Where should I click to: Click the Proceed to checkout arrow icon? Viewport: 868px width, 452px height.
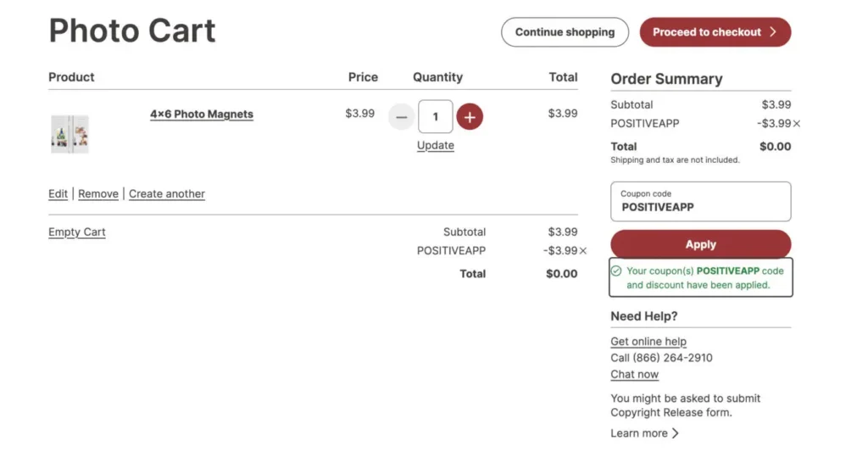click(773, 32)
